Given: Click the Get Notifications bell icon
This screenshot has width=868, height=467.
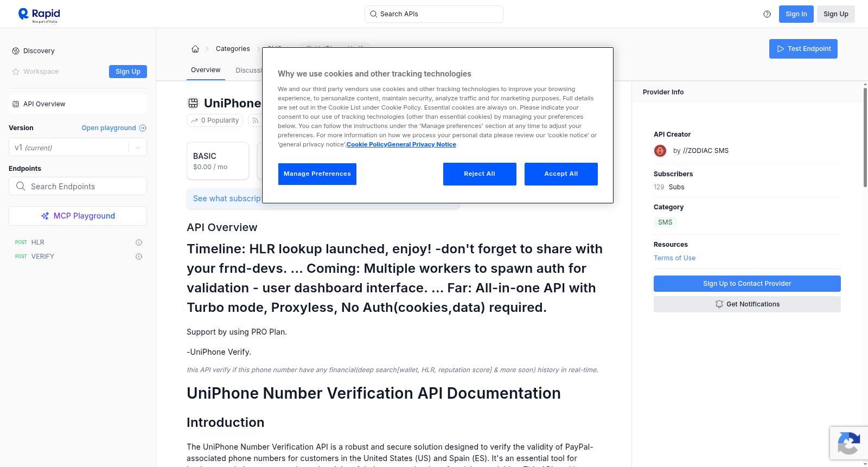Looking at the screenshot, I should tap(719, 304).
